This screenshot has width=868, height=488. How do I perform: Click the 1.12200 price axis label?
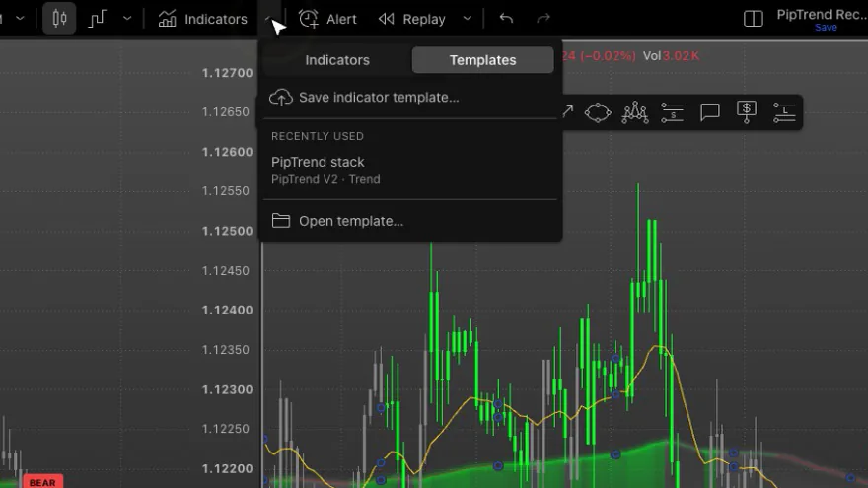[x=227, y=468]
